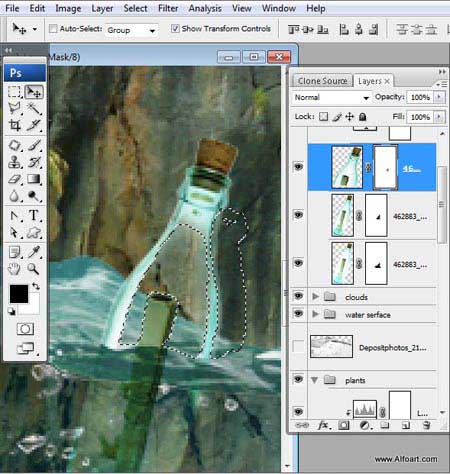Select the Pen tool
The width and height of the screenshot is (450, 474).
tap(14, 216)
